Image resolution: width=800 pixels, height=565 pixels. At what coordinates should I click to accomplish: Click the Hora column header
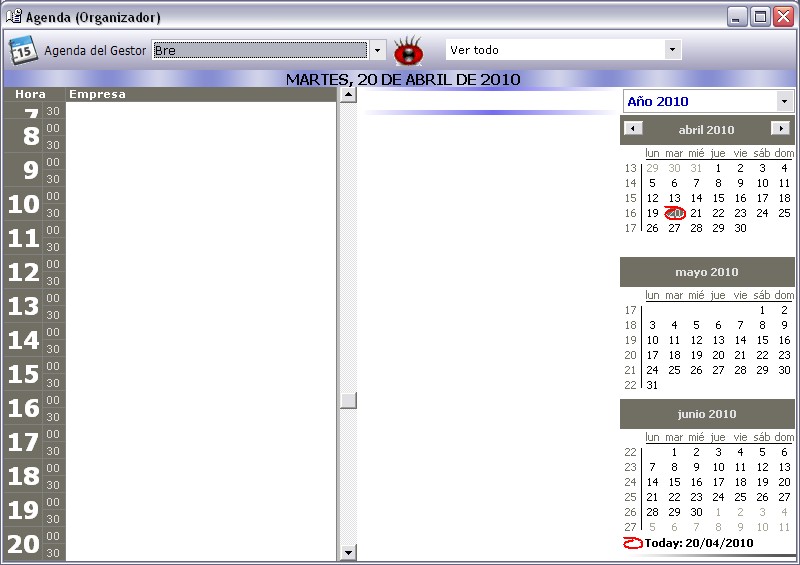coord(31,94)
